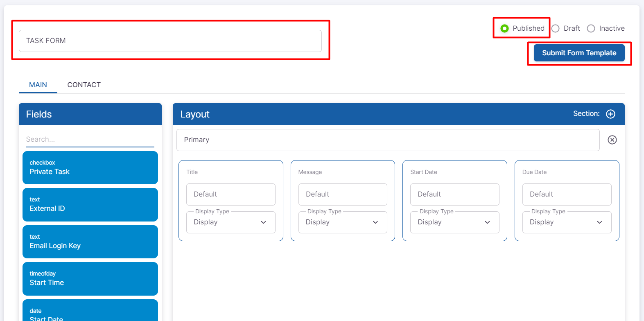
Task: Set form status to Inactive
Action: coord(591,28)
